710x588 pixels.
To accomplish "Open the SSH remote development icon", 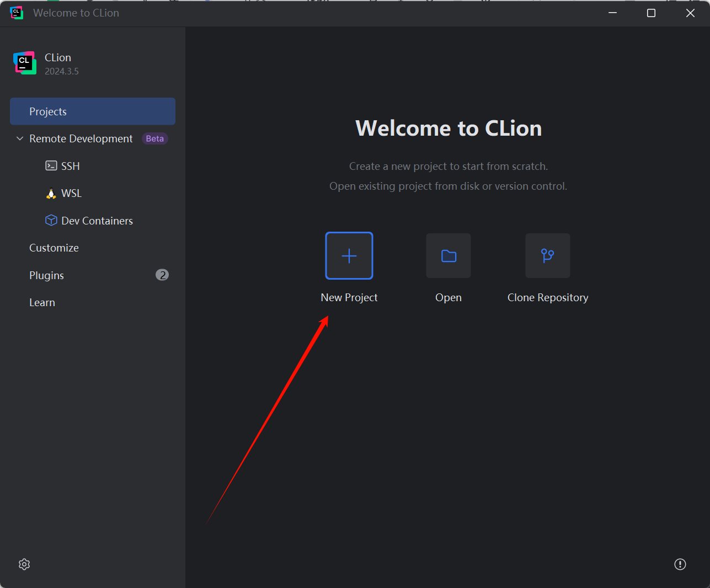I will [x=51, y=165].
